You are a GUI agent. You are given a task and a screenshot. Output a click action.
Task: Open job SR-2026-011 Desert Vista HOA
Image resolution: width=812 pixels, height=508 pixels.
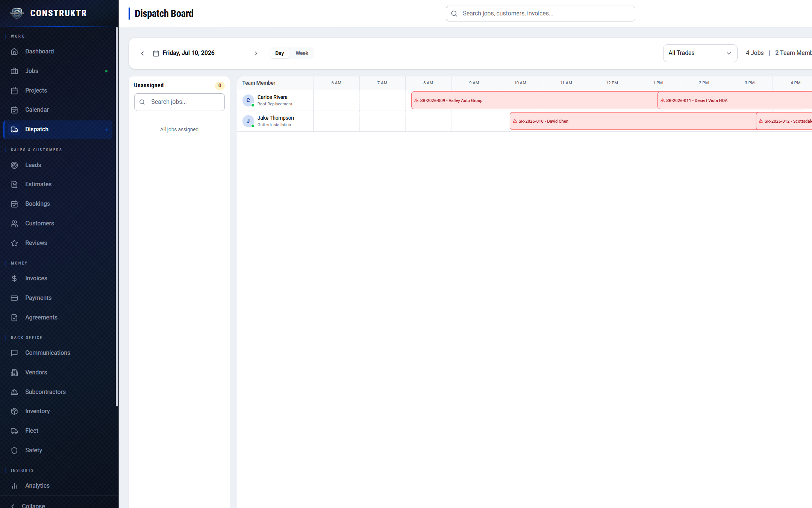tap(735, 100)
